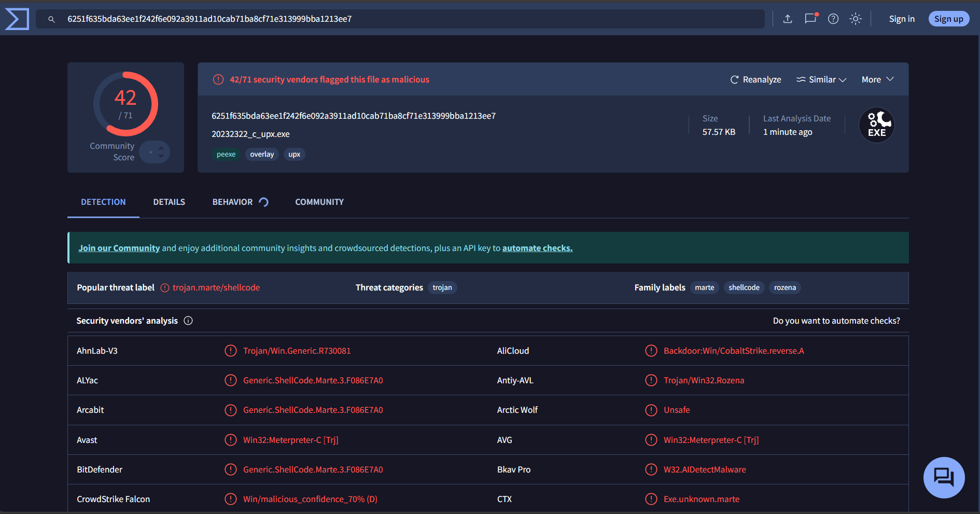Click the alert icon in AliCloud row
Viewport: 980px width, 514px height.
click(651, 351)
